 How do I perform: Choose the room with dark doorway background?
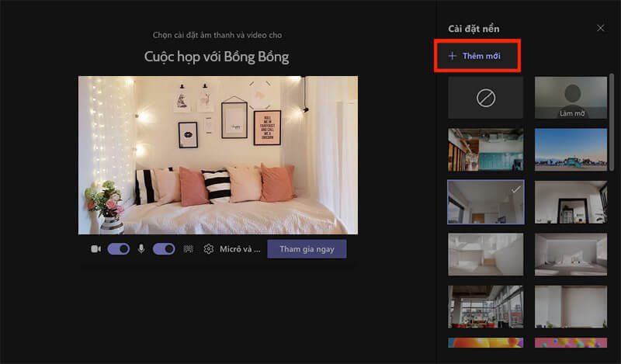(x=571, y=202)
